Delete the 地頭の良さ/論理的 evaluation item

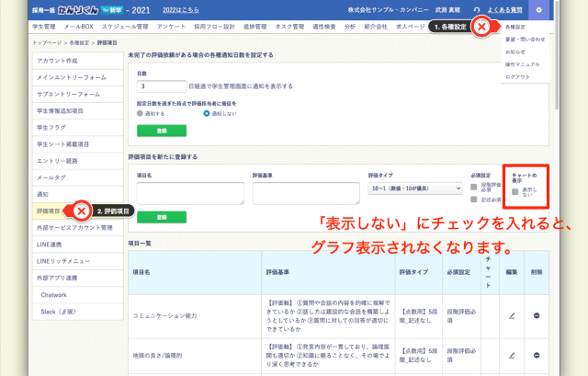tap(537, 356)
